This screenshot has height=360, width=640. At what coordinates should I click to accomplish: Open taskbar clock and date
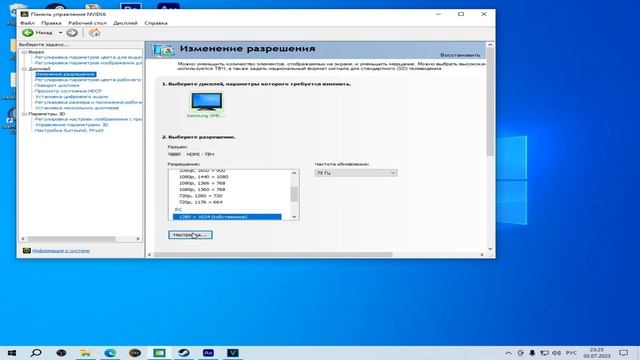pos(597,353)
